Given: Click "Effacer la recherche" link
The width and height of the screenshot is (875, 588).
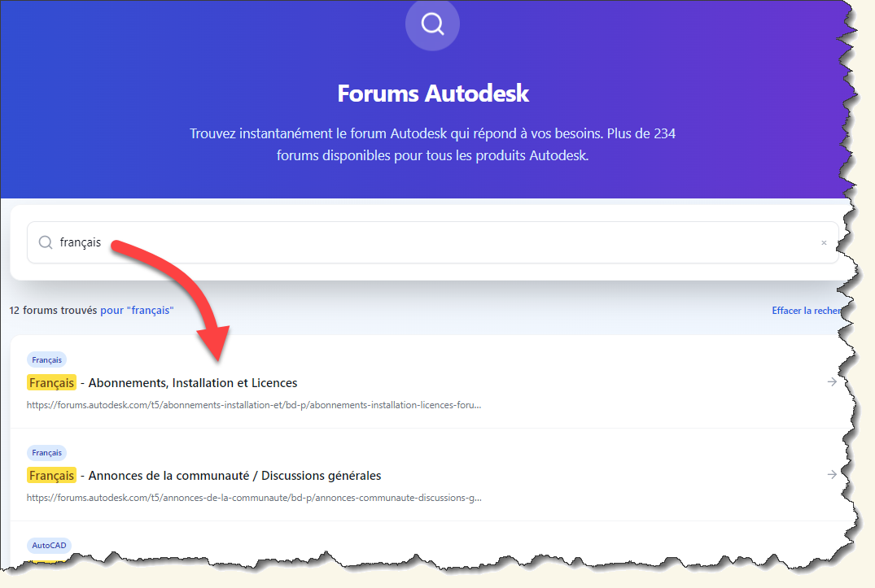Looking at the screenshot, I should 807,311.
